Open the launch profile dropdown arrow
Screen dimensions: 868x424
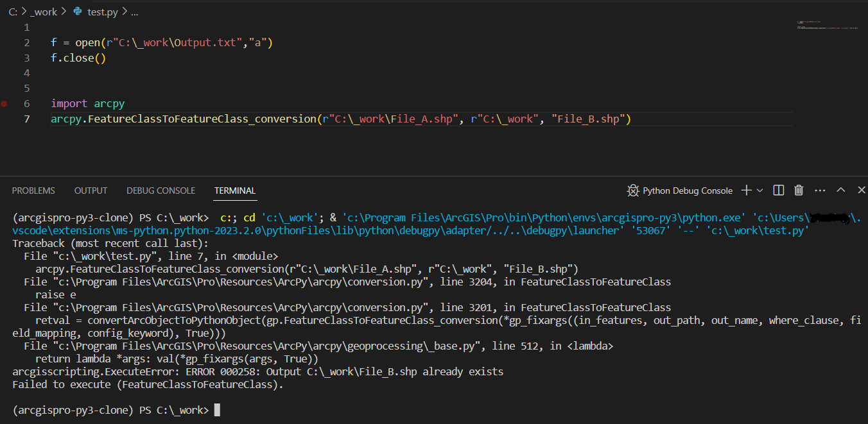click(x=760, y=191)
